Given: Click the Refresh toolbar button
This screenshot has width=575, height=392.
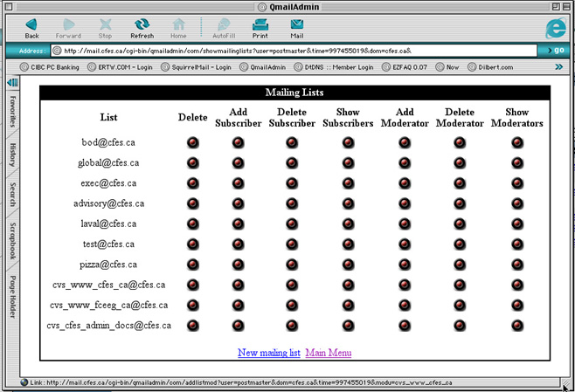Looking at the screenshot, I should pyautogui.click(x=142, y=28).
